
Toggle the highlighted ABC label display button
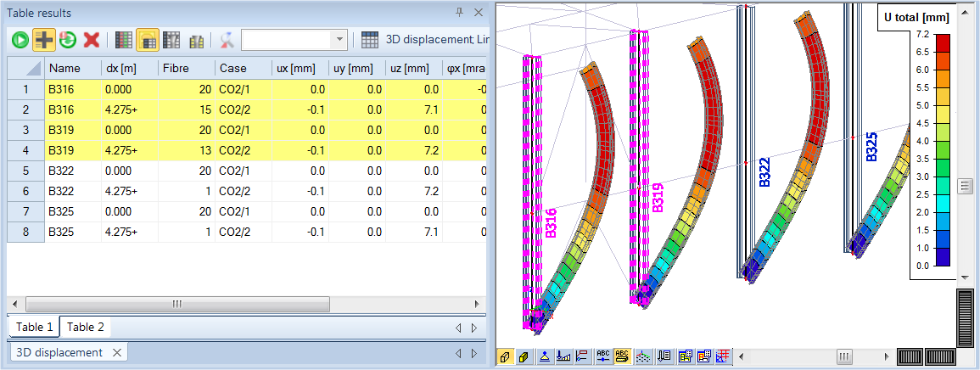(x=622, y=356)
